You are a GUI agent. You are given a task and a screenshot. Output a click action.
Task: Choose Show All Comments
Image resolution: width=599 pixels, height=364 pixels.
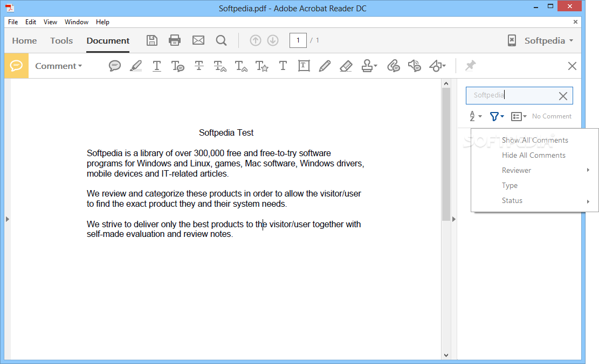(535, 140)
